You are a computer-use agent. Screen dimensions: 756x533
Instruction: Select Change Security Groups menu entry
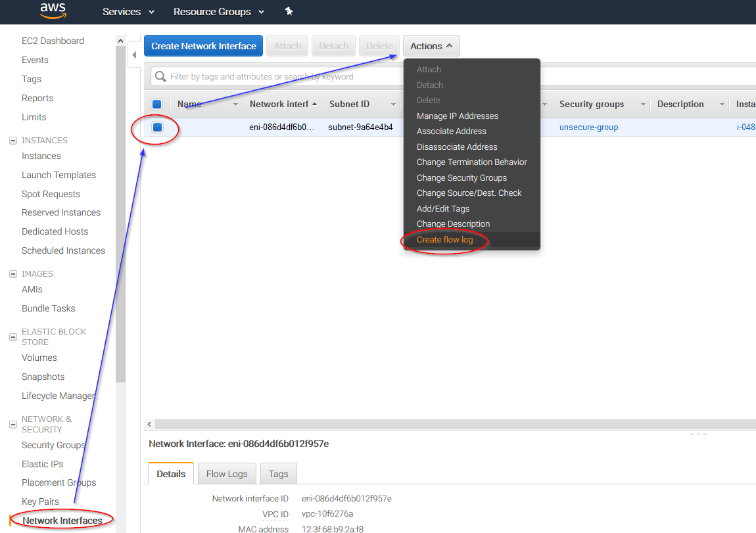[461, 177]
